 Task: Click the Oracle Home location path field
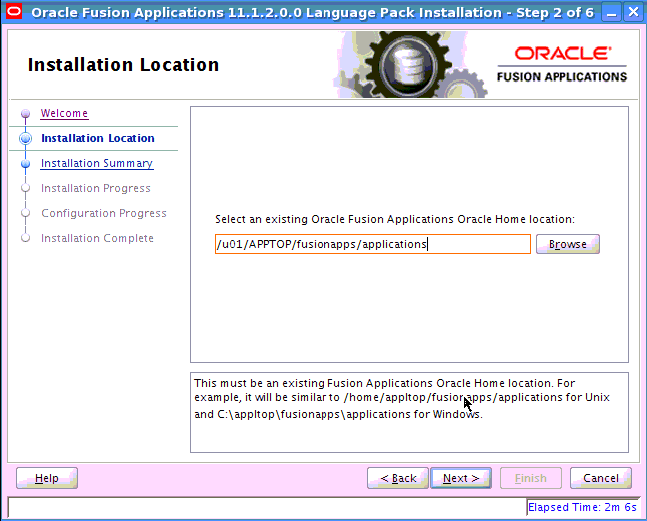(373, 244)
